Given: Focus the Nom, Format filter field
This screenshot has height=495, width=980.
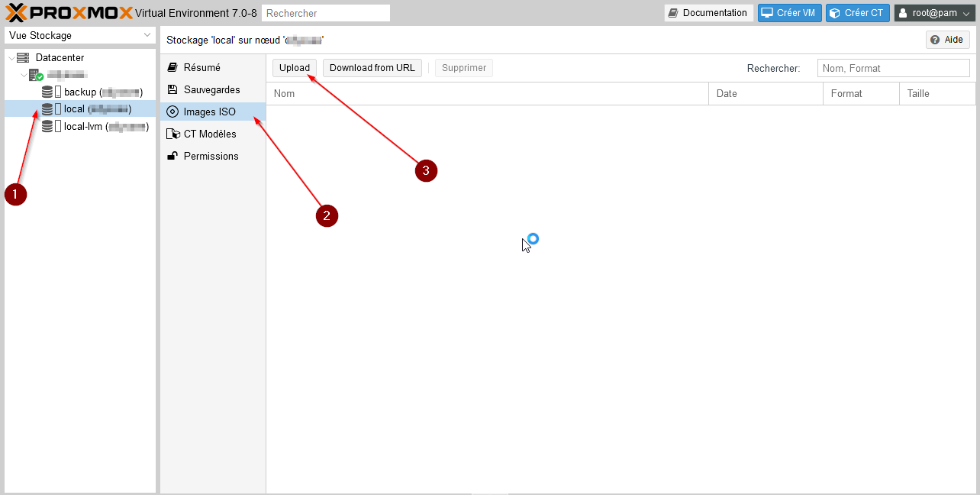Looking at the screenshot, I should (892, 69).
